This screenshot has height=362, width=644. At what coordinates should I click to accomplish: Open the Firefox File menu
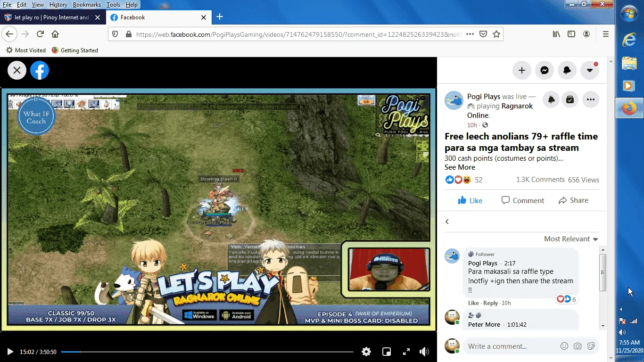7,5
